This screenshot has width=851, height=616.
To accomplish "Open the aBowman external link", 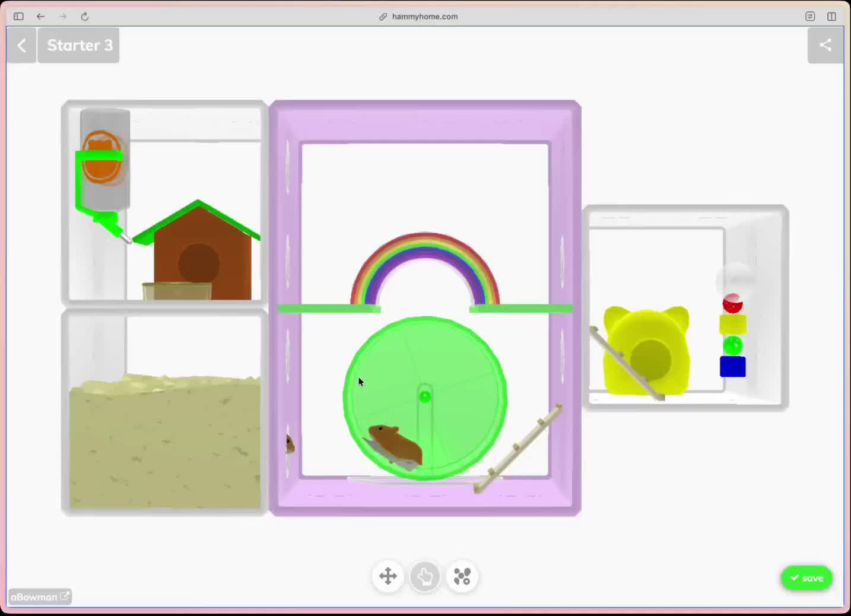I will 40,596.
